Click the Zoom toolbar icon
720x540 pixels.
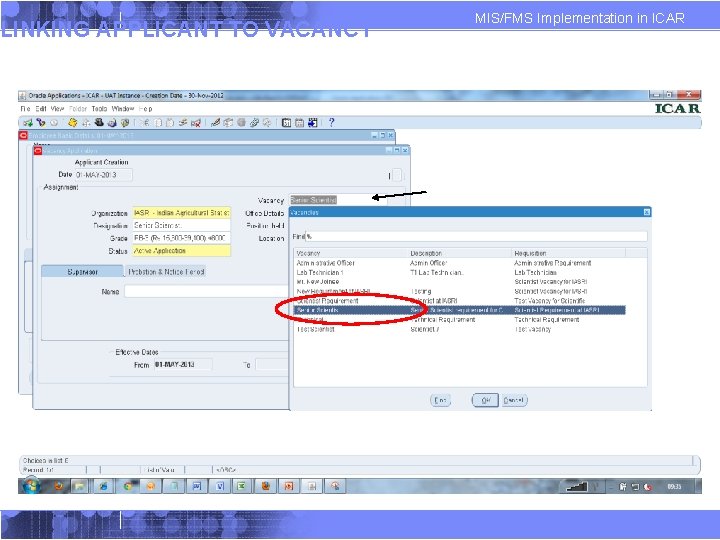(228, 123)
